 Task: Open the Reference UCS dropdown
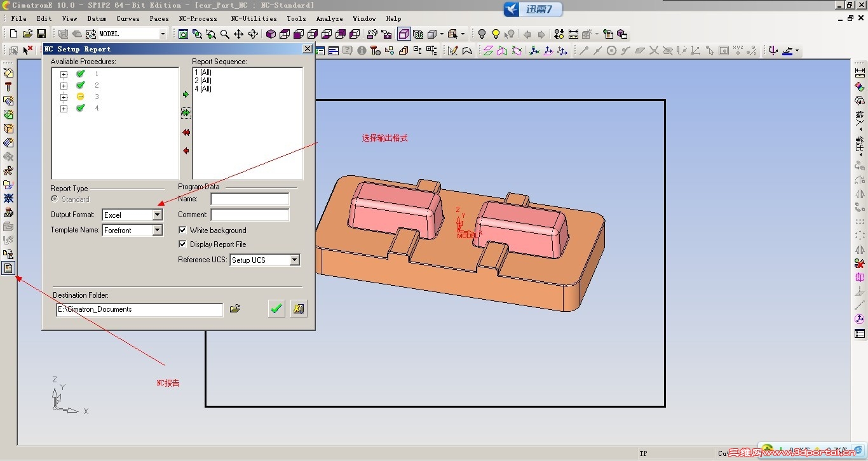tap(294, 260)
